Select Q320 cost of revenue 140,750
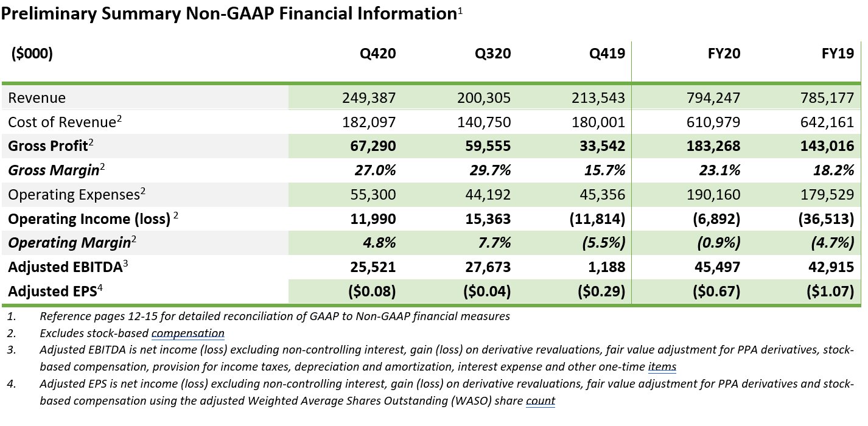This screenshot has width=868, height=426. (x=484, y=122)
